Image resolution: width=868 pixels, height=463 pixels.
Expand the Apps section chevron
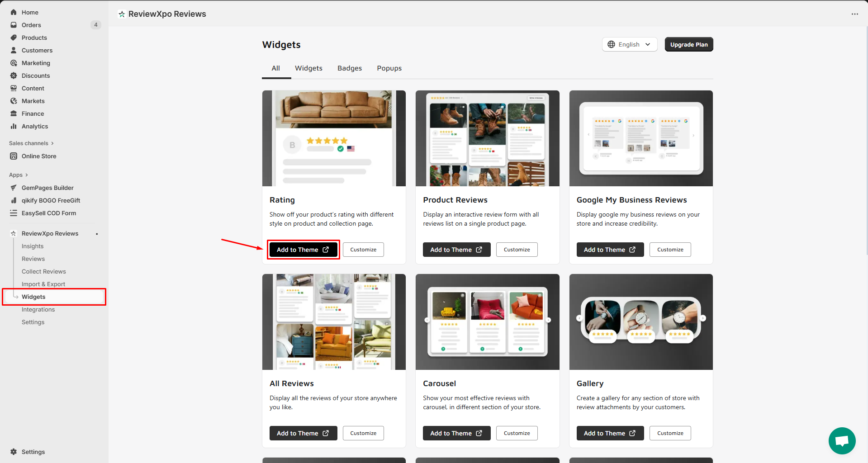[26, 175]
